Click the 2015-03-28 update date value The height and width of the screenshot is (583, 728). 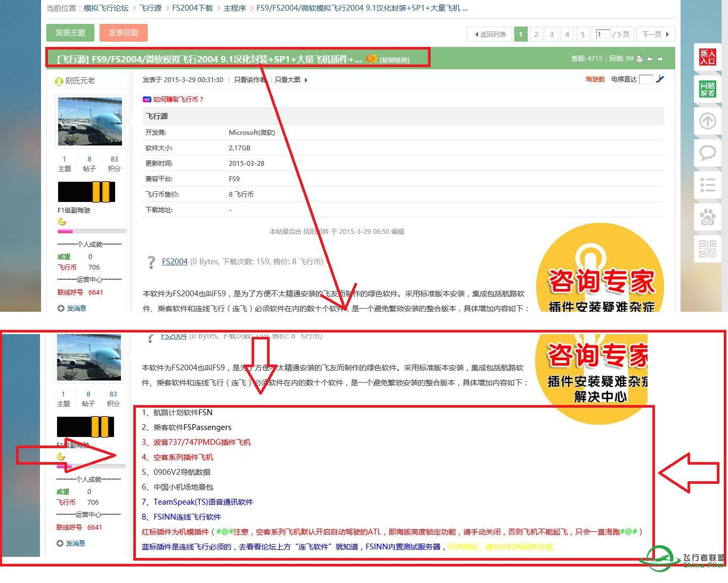pos(246,164)
